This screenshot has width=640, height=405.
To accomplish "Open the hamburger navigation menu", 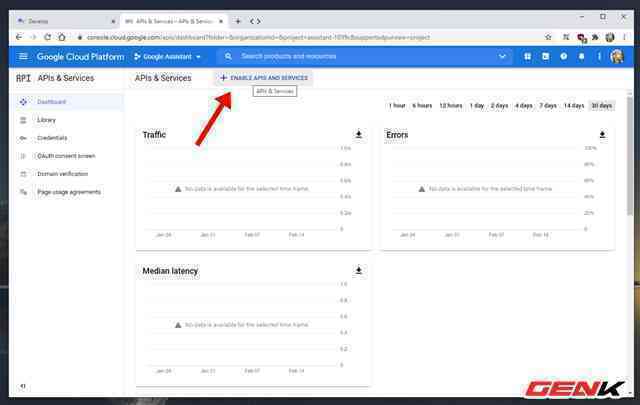I will coord(23,56).
